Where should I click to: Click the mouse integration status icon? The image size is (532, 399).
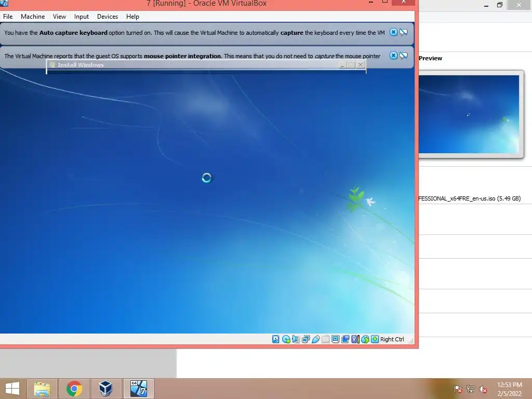click(x=365, y=339)
